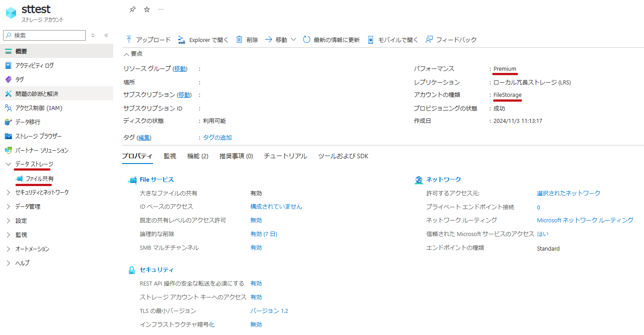Switch to the 機能 (2) tab
Image resolution: width=644 pixels, height=335 pixels.
click(x=198, y=156)
